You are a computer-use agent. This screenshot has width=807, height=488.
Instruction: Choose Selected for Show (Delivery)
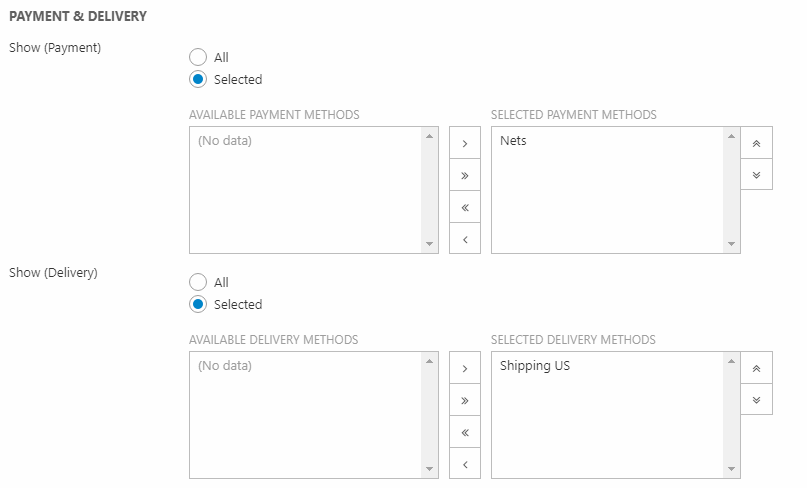[198, 305]
